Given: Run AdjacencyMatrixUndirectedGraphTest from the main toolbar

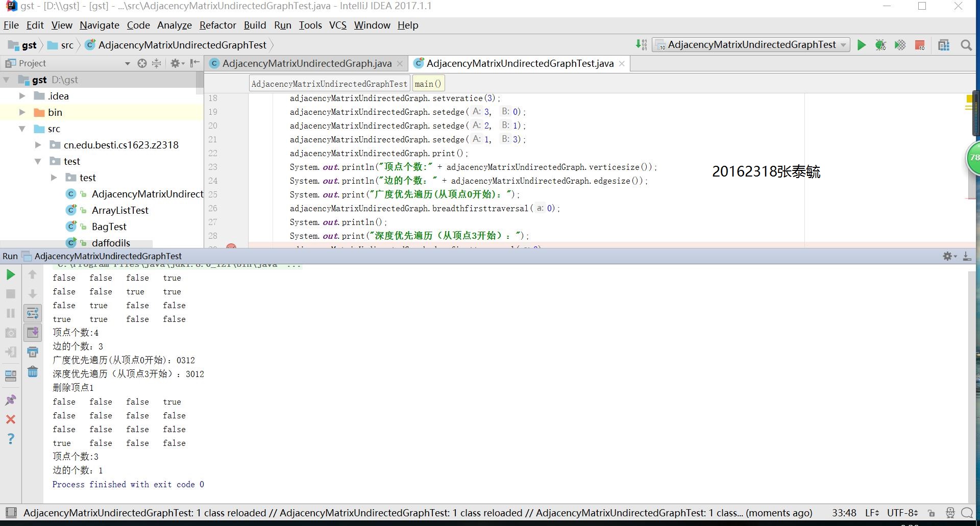Looking at the screenshot, I should tap(862, 45).
